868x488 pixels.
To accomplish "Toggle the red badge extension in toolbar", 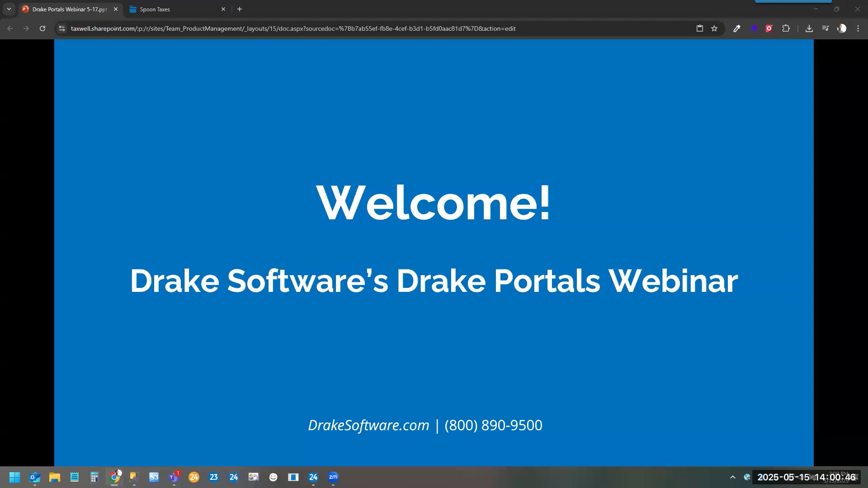I will [x=769, y=28].
